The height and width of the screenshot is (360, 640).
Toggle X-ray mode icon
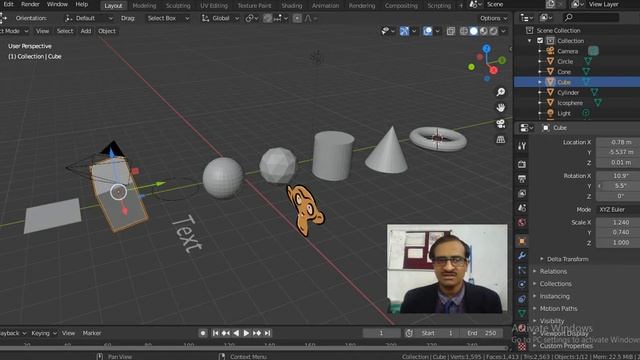point(451,31)
